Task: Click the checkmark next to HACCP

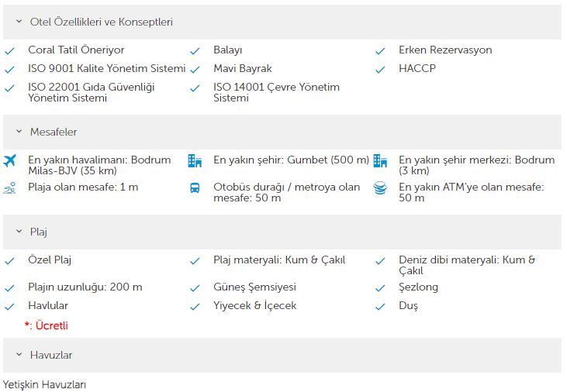Action: [x=380, y=70]
